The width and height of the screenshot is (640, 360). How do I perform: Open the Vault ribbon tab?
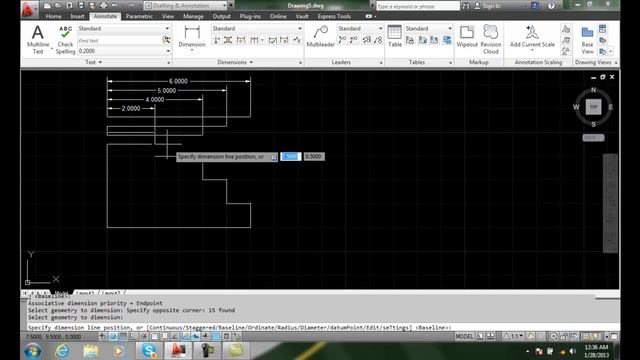(x=302, y=16)
